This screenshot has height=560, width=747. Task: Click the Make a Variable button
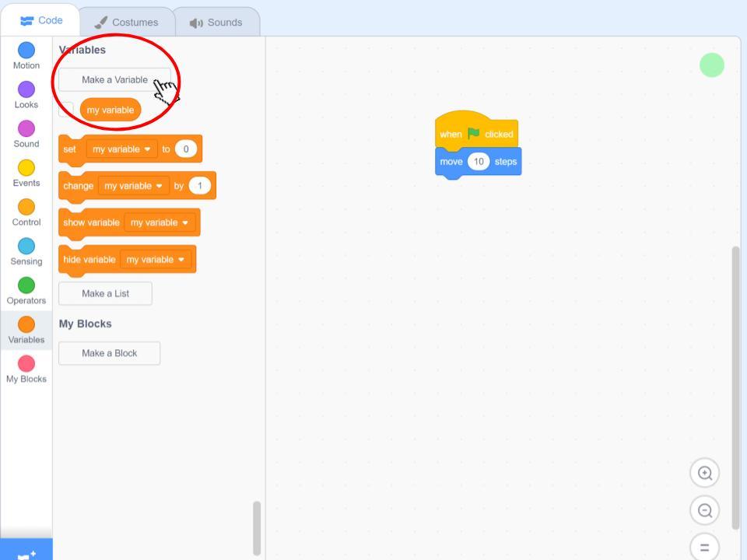114,79
